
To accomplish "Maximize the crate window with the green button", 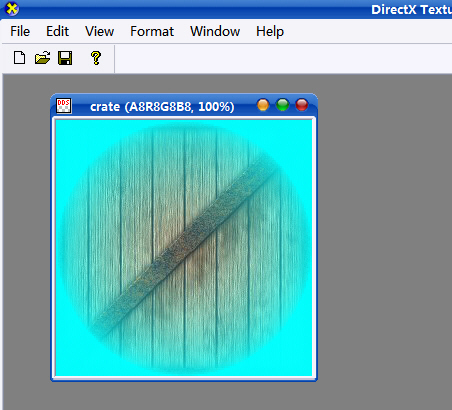I will pyautogui.click(x=282, y=105).
